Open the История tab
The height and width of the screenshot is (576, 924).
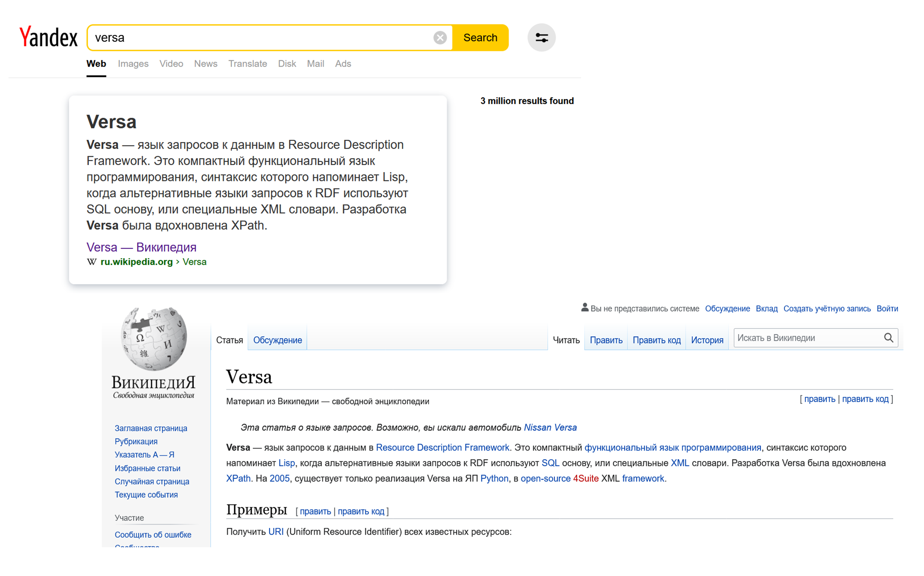click(706, 340)
